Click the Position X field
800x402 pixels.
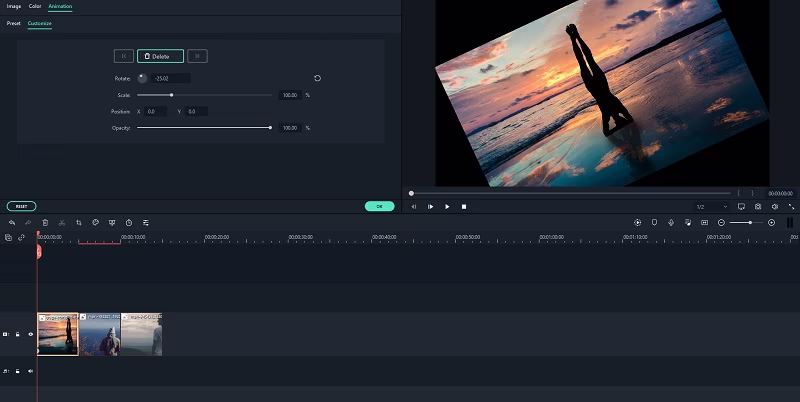(155, 111)
